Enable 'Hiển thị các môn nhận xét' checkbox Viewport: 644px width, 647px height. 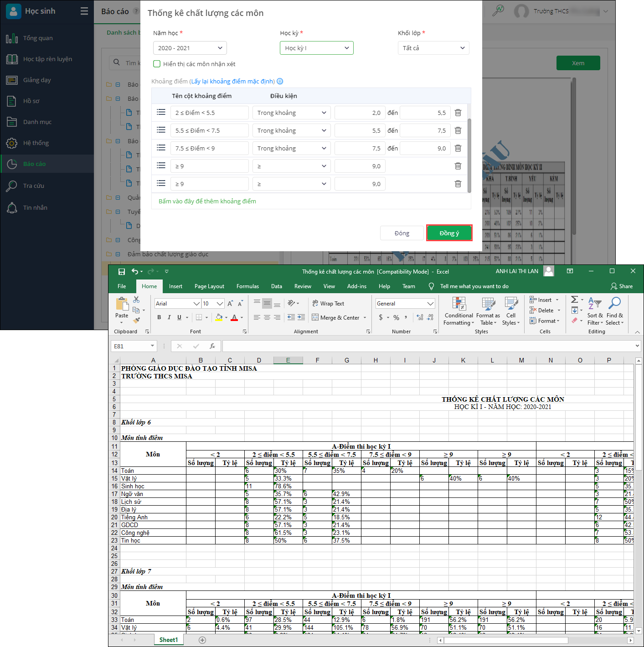pos(157,64)
